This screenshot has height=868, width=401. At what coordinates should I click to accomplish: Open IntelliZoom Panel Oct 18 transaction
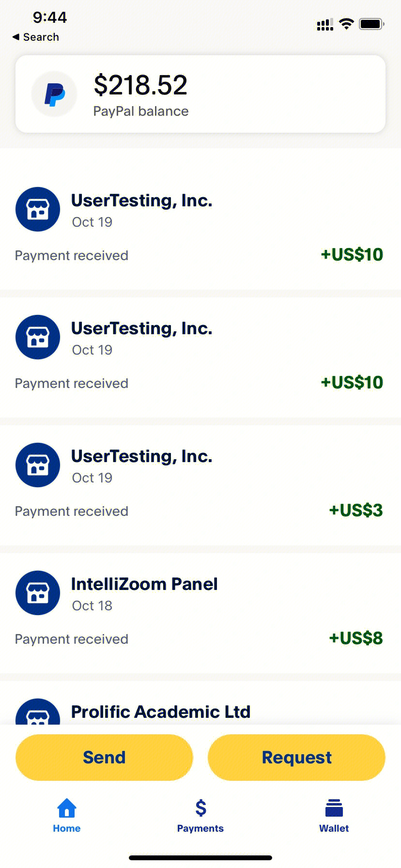click(x=200, y=613)
